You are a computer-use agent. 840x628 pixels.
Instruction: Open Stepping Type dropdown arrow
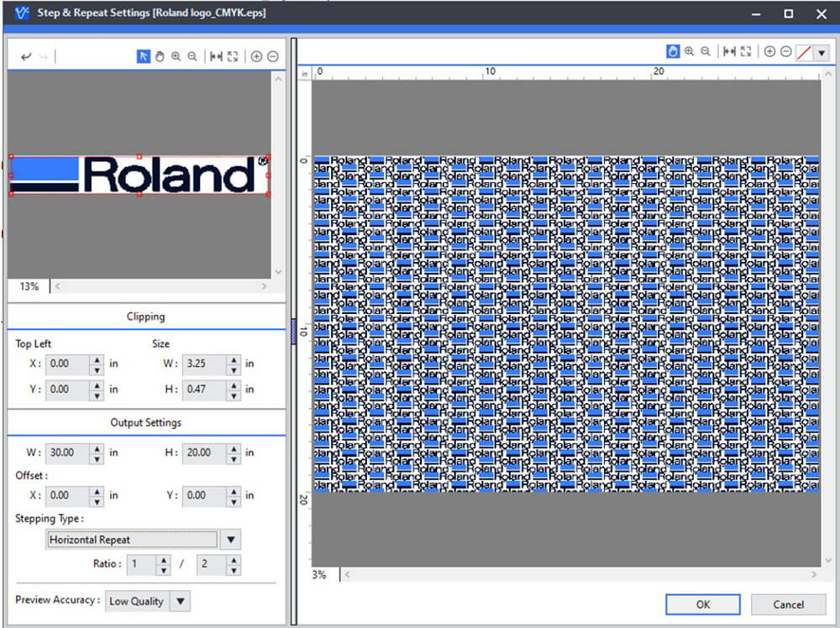pos(231,540)
